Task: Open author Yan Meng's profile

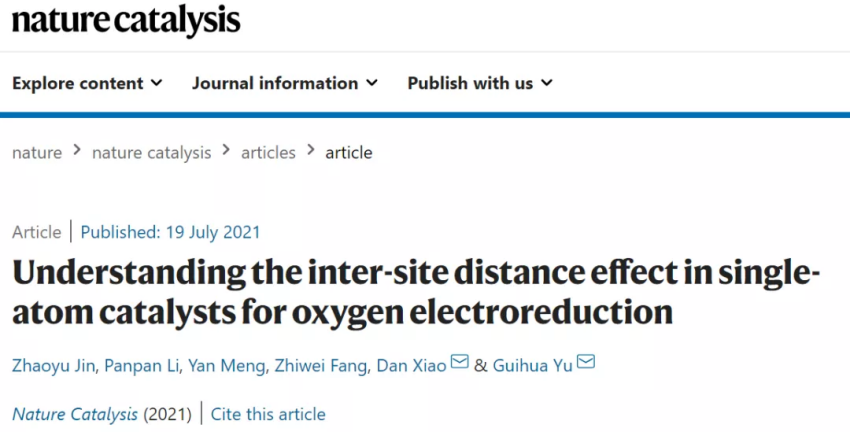Action: point(227,366)
